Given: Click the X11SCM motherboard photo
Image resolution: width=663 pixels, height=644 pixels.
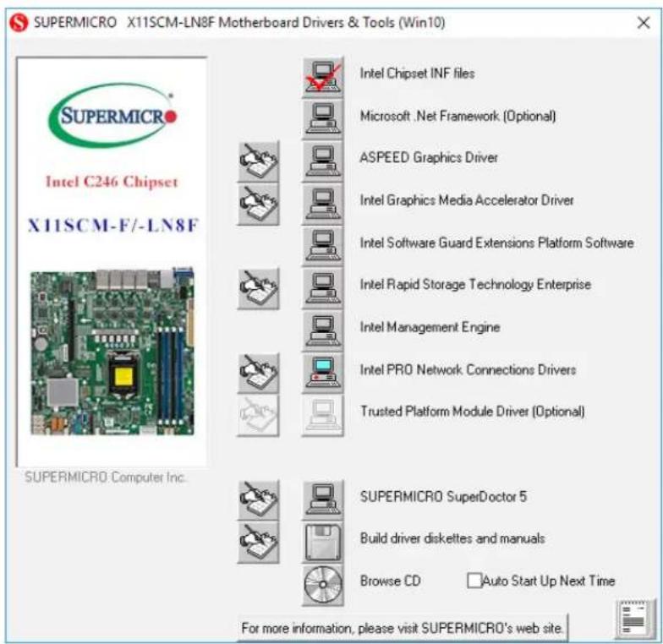Looking at the screenshot, I should 112,352.
